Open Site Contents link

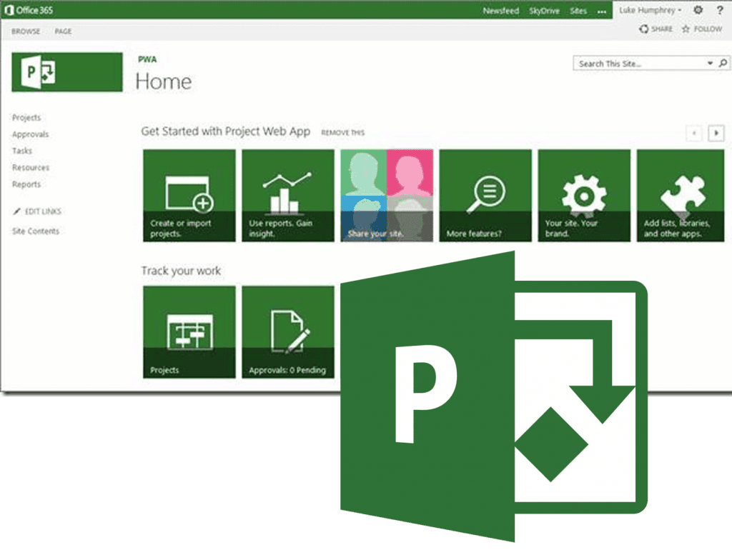coord(36,231)
